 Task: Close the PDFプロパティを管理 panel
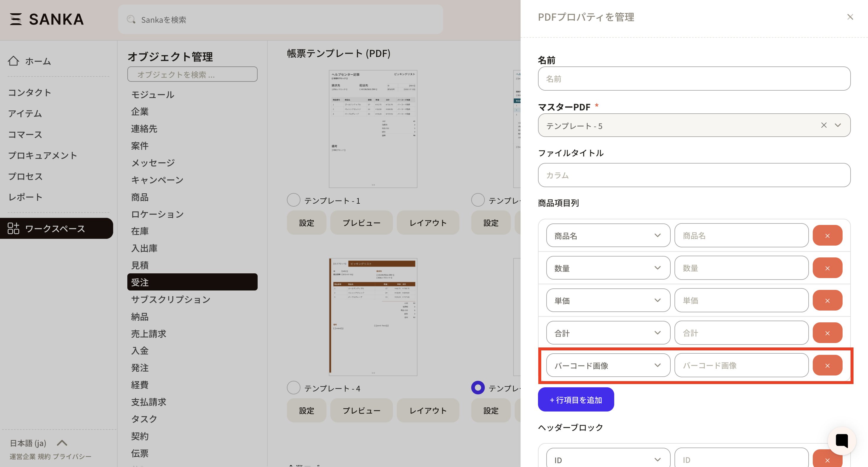tap(850, 17)
